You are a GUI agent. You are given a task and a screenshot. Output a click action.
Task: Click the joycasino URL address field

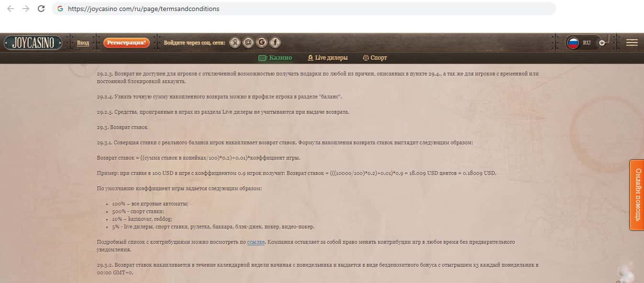(304, 9)
